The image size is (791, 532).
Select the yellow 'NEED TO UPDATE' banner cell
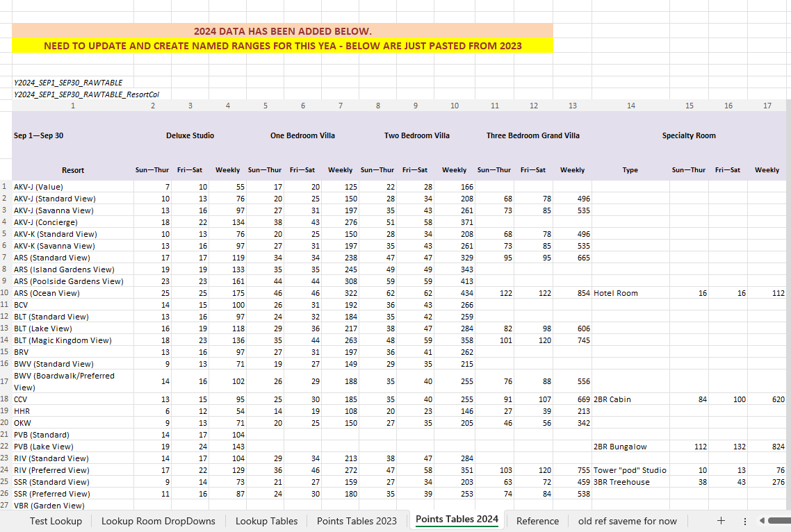point(282,46)
